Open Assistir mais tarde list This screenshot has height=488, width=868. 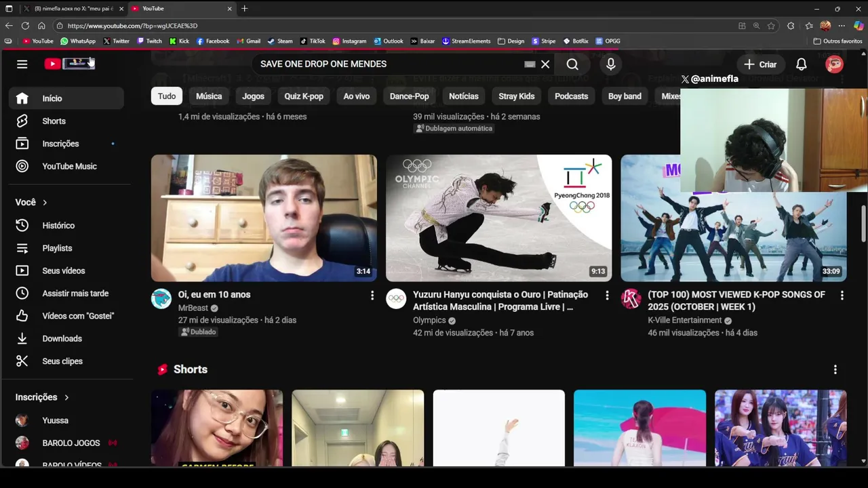tap(66, 293)
